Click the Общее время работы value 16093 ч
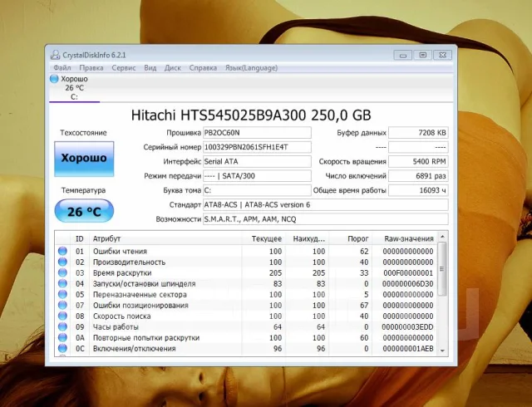 418,190
